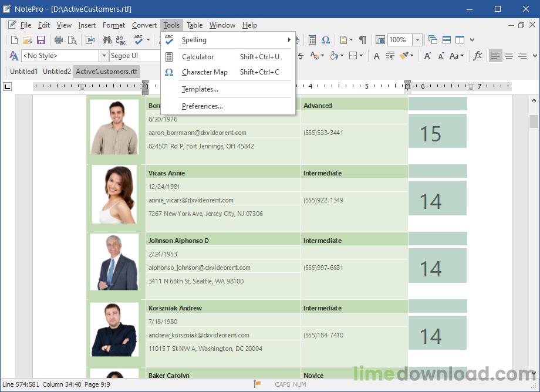540x392 pixels.
Task: Toggle align right paragraph button
Action: click(x=522, y=56)
